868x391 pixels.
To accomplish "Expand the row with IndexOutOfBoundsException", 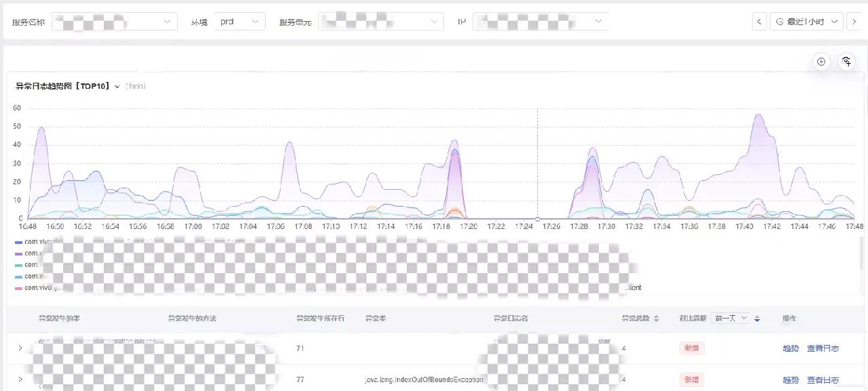I will click(20, 379).
